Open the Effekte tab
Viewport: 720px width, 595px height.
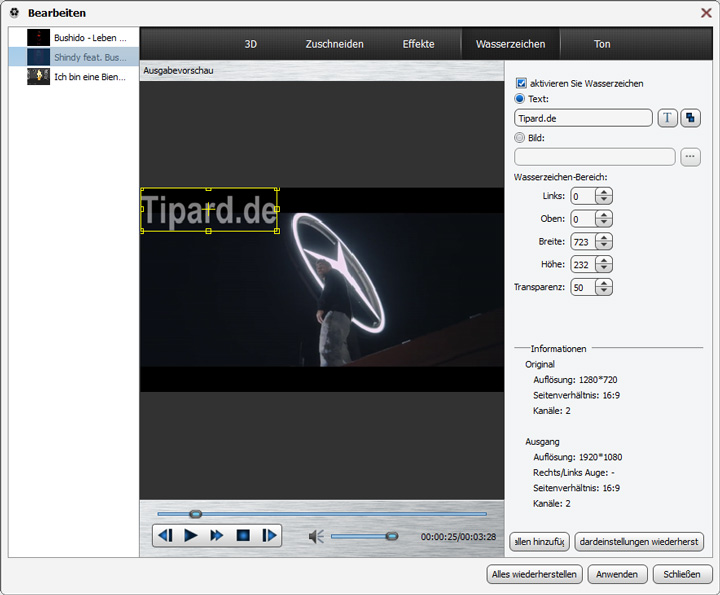[418, 44]
